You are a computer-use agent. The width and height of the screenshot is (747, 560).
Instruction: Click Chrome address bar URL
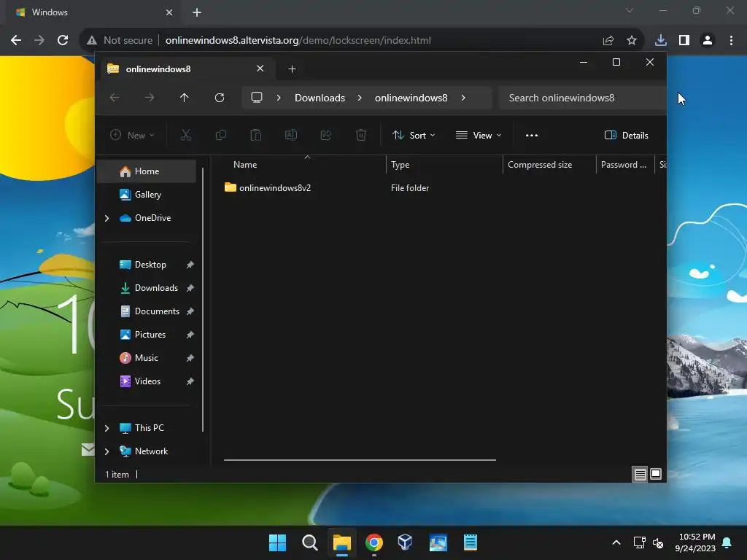298,41
